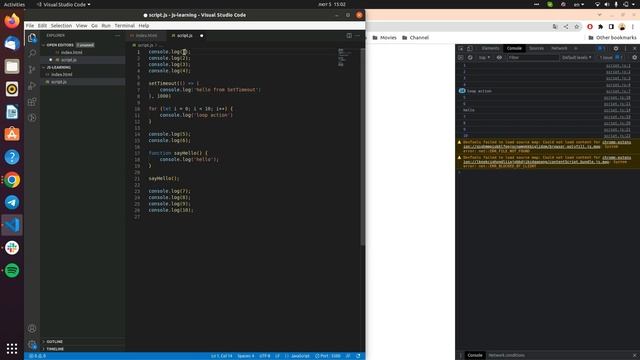Open Console settings gear in DevTools
640x360 pixels.
click(x=634, y=58)
